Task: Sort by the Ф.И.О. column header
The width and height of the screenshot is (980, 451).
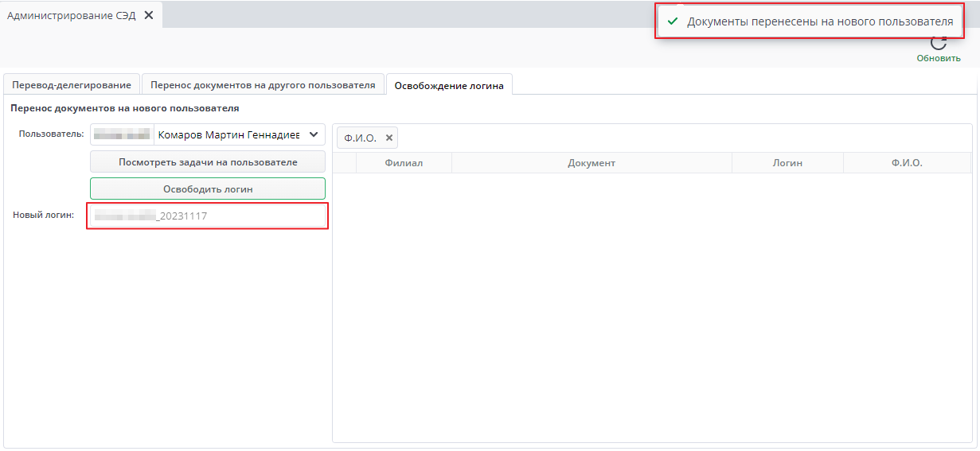Action: point(906,162)
